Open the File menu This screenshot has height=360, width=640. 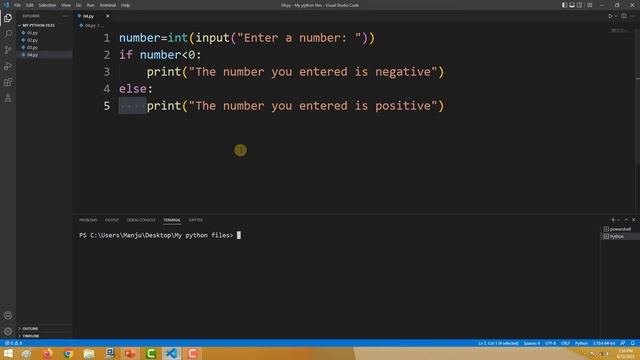pos(17,5)
